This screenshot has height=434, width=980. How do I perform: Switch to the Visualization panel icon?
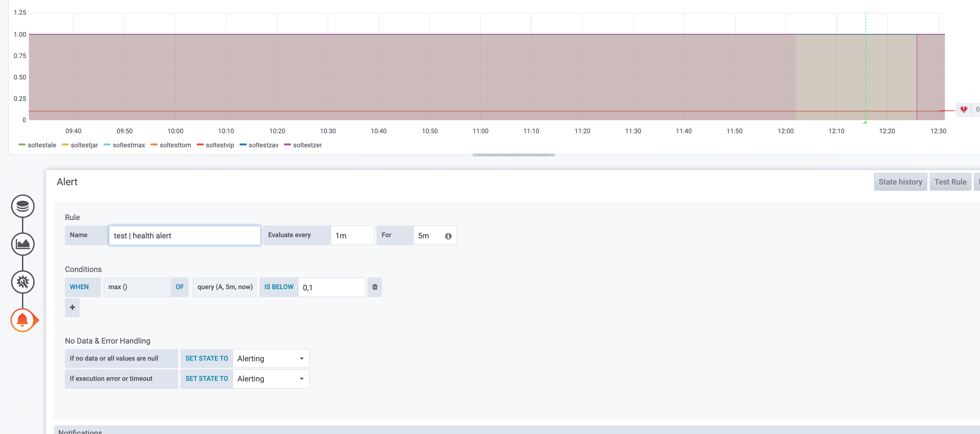[x=23, y=244]
